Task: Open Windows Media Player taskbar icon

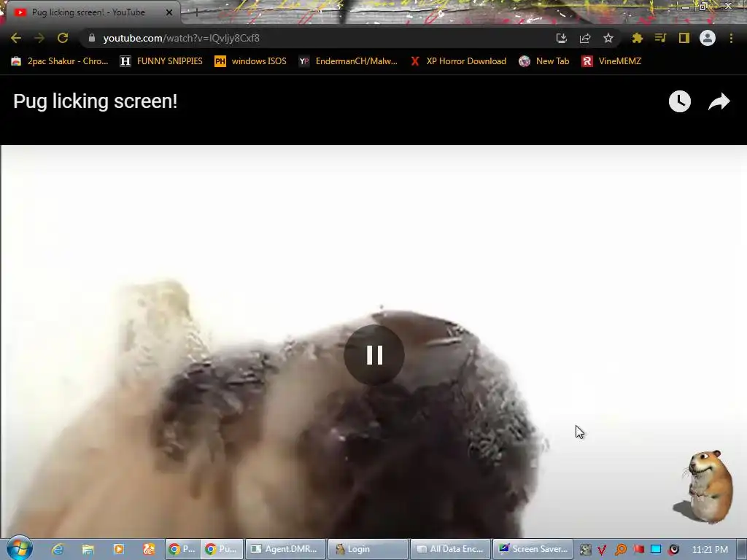Action: click(119, 549)
